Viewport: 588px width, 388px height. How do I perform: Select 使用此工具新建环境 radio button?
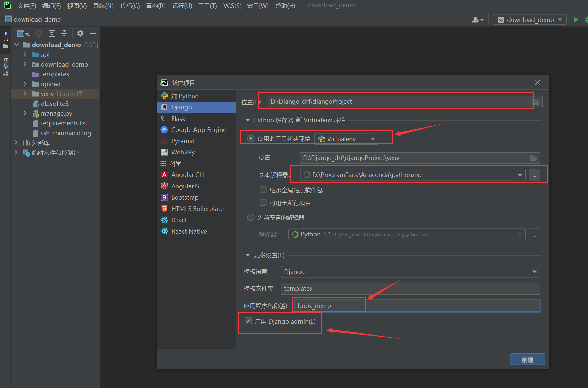[x=251, y=139]
